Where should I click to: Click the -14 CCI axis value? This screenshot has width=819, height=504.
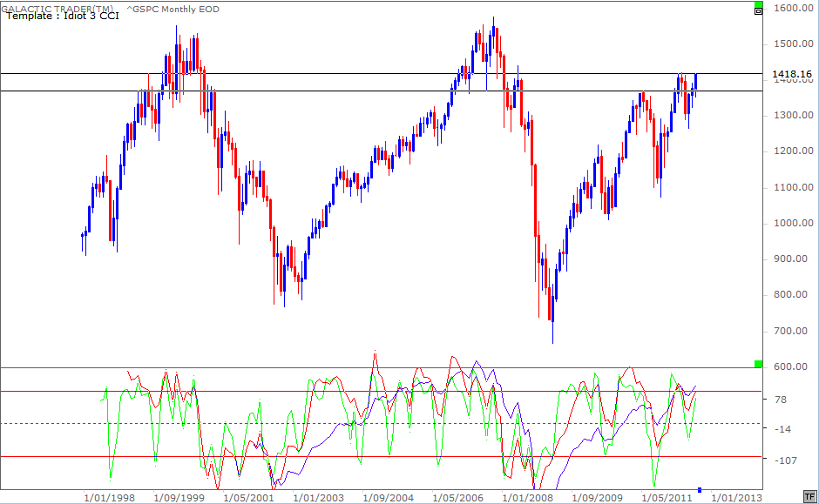783,429
